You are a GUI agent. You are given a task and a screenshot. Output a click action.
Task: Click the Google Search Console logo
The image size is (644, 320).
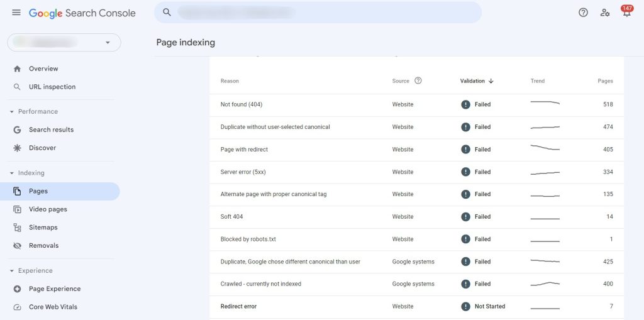coord(82,13)
